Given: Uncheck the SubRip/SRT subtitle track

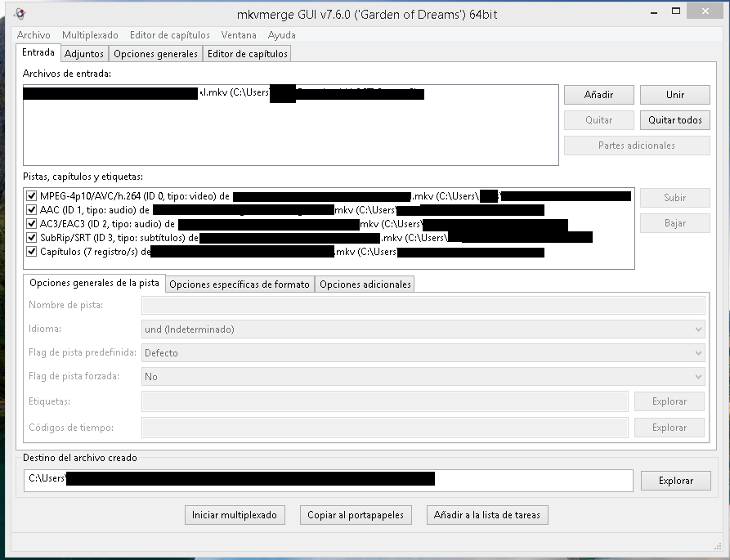Looking at the screenshot, I should coord(31,237).
